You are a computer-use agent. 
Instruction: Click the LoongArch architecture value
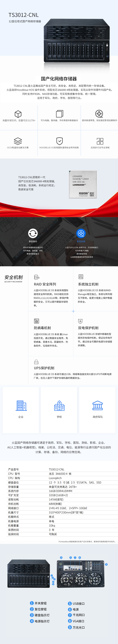(x=55, y=478)
